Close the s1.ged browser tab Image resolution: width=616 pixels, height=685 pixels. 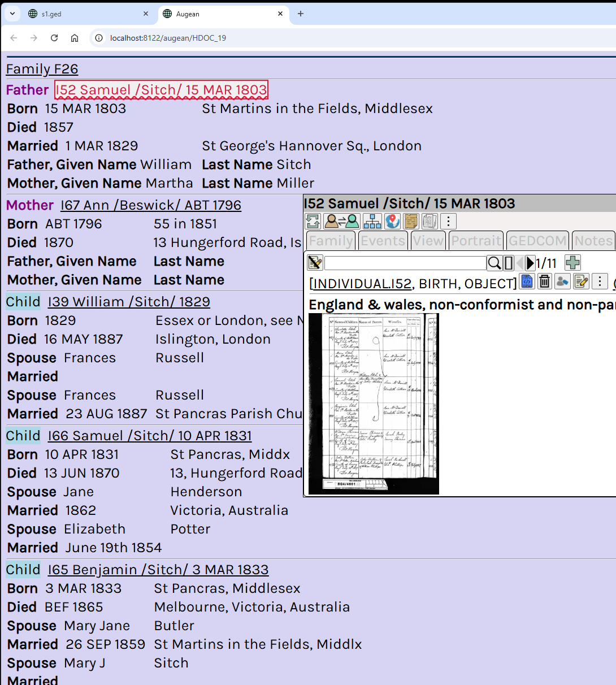146,14
